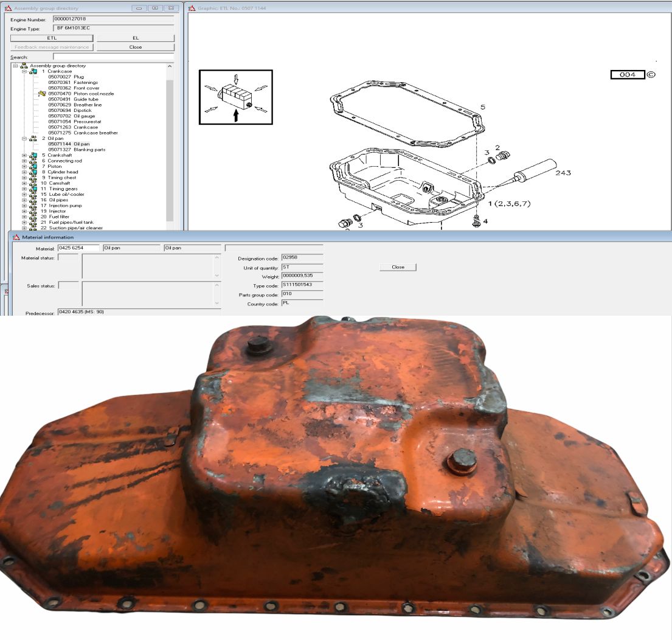The height and width of the screenshot is (640, 672).
Task: Click the Search input field
Action: 113,57
